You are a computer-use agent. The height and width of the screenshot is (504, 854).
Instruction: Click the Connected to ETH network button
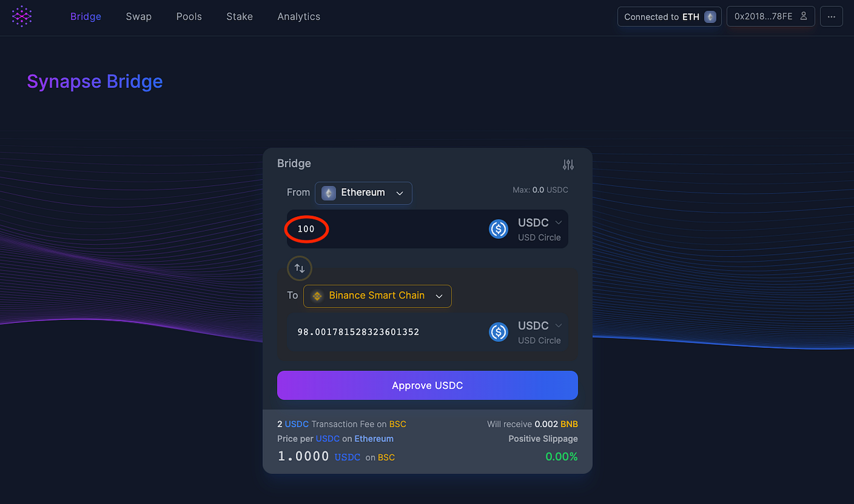coord(670,16)
